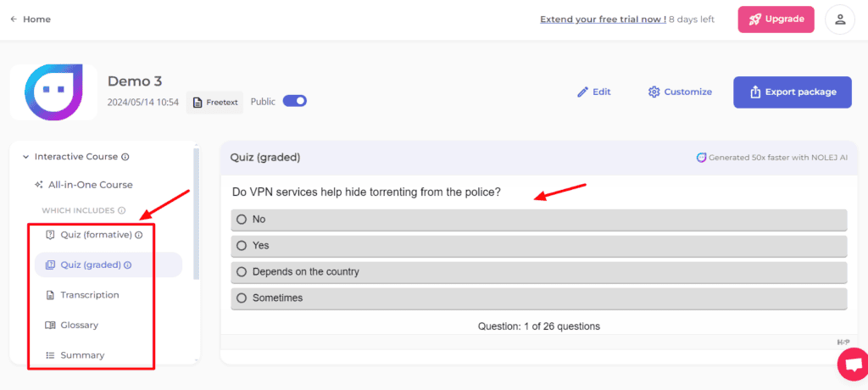The image size is (868, 390).
Task: Choose the "Sometimes" answer option
Action: [x=242, y=298]
